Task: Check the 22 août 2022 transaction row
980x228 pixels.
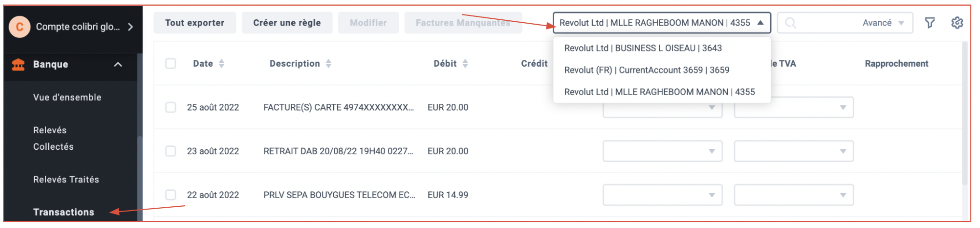Action: coord(171,195)
